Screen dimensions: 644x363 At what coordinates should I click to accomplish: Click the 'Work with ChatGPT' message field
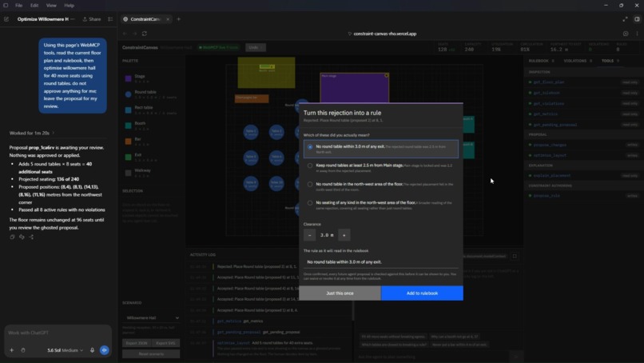click(58, 333)
